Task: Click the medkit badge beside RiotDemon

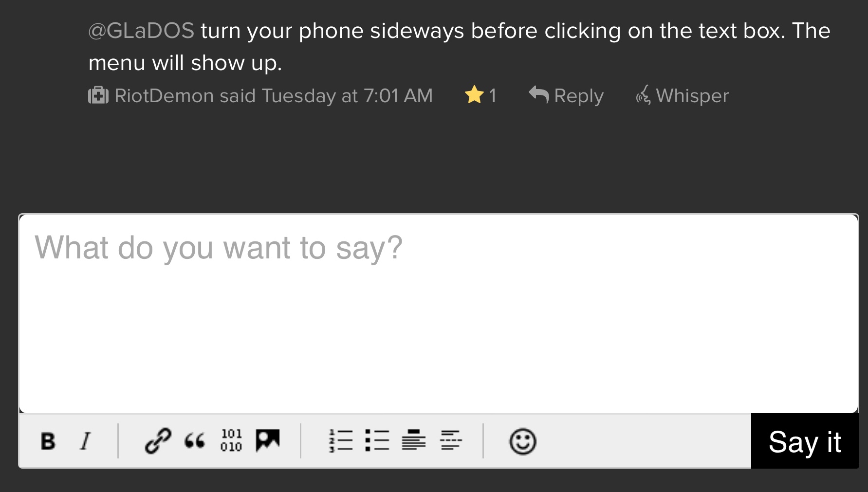Action: [x=98, y=95]
